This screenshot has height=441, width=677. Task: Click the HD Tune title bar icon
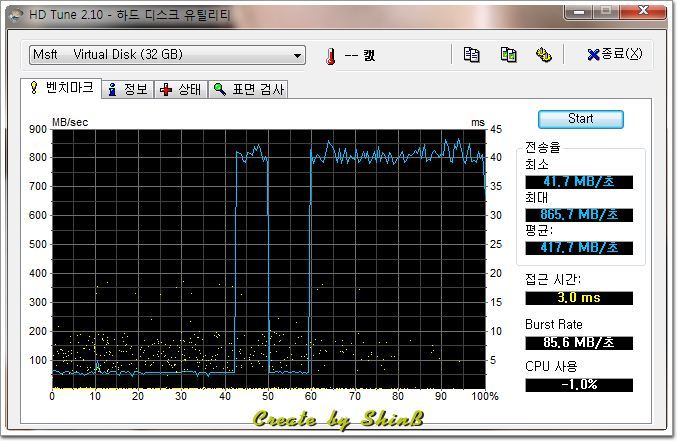click(16, 15)
